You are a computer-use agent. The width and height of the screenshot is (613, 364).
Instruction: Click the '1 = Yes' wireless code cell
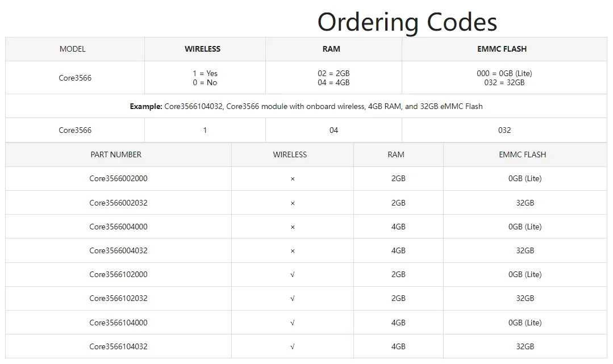[205, 73]
